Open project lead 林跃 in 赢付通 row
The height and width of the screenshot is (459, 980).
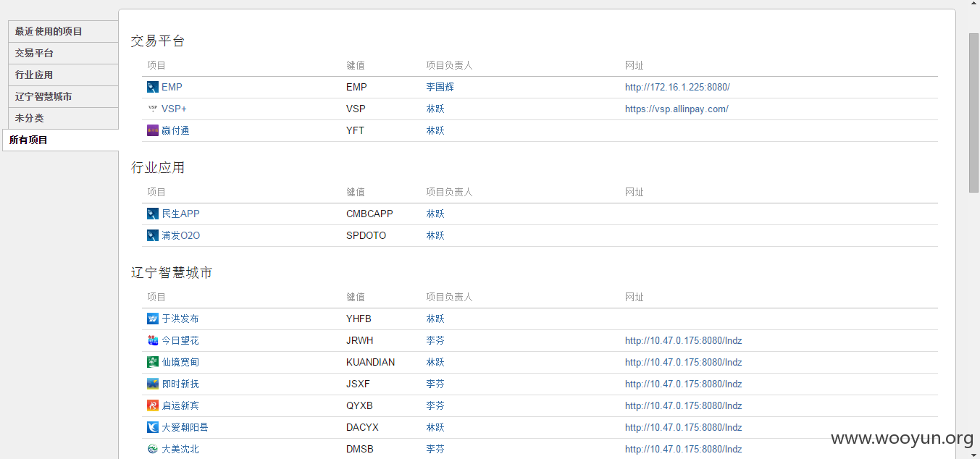click(x=435, y=130)
